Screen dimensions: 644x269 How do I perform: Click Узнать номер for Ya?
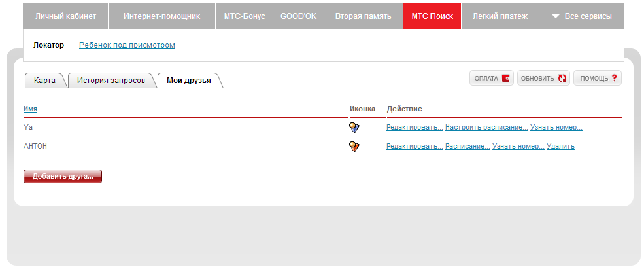coord(556,128)
